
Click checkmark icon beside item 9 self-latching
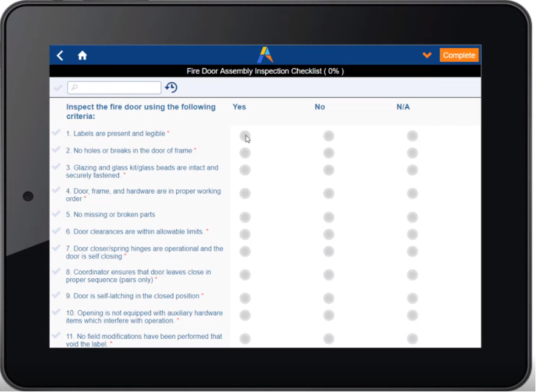click(56, 295)
